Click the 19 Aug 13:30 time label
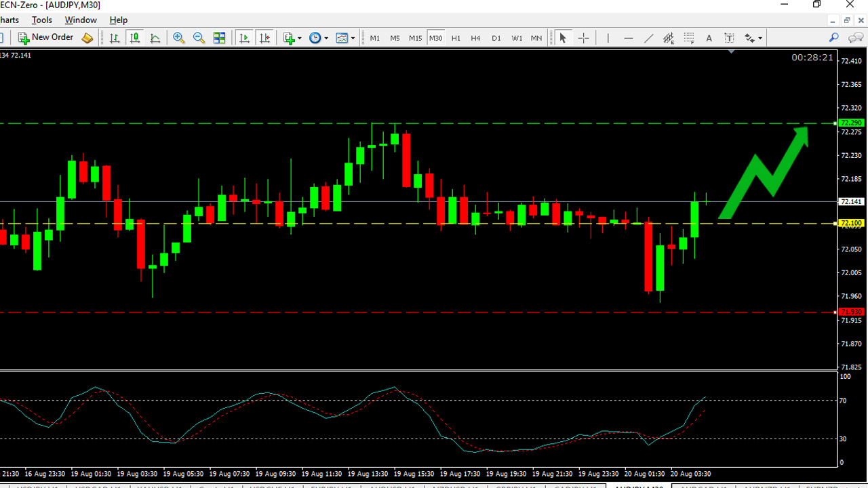Screen dimensions: 868x488 click(x=368, y=474)
